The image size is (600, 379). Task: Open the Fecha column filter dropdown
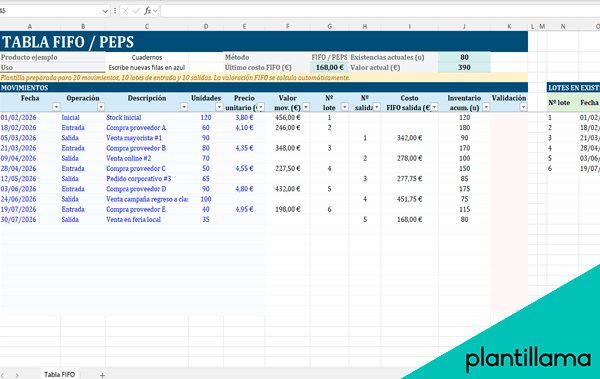coord(56,107)
